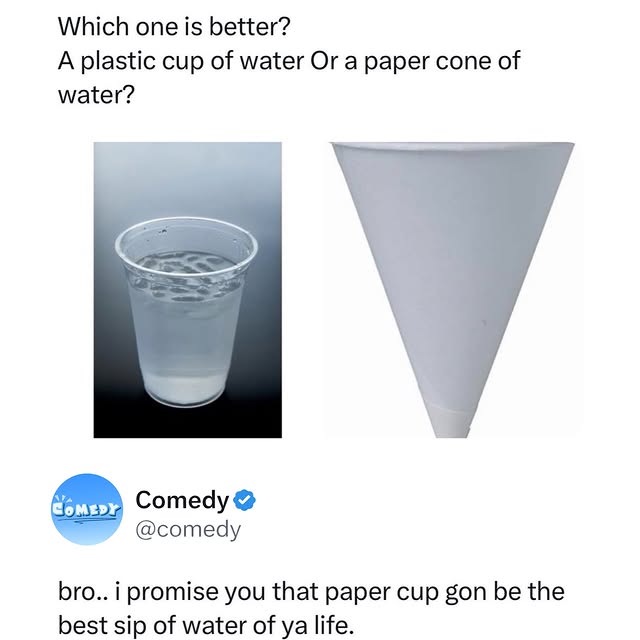This screenshot has width=640, height=640.
Task: Click the blue verified badge
Action: tap(246, 497)
